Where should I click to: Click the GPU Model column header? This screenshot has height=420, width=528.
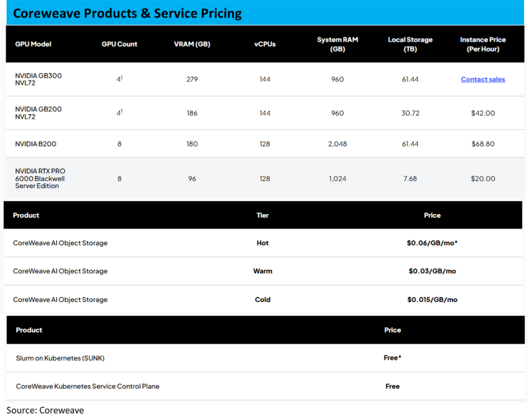(x=33, y=44)
